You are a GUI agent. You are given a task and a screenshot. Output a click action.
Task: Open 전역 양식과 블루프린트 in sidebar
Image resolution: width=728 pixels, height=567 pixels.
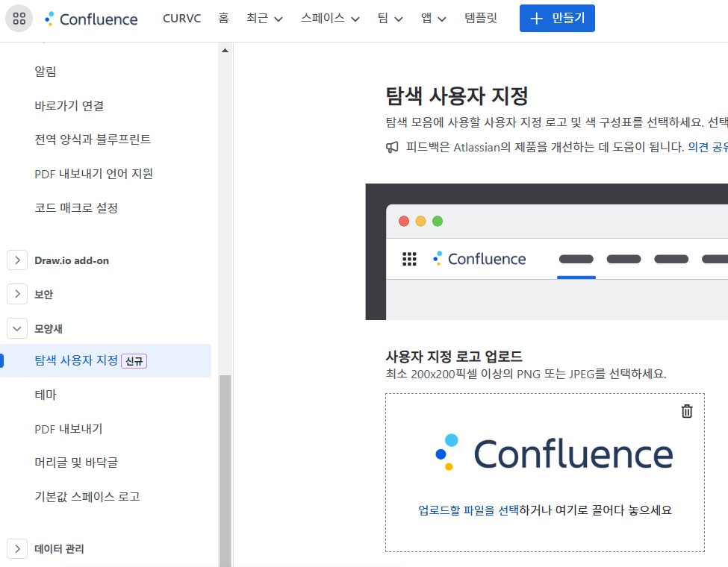[x=93, y=140]
